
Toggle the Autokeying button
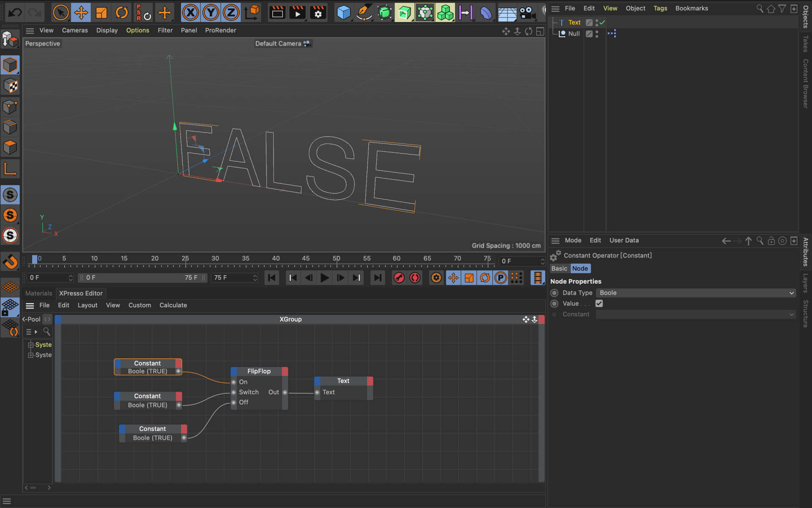tap(415, 278)
